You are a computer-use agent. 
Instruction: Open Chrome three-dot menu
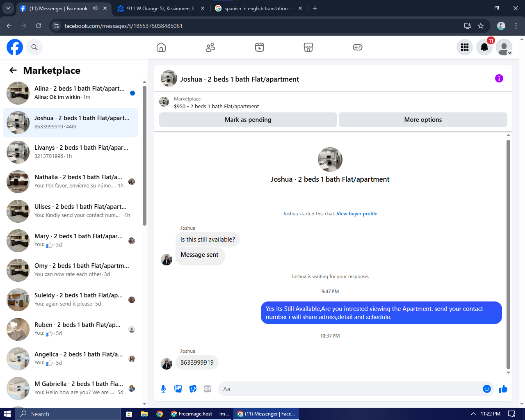coord(516,26)
